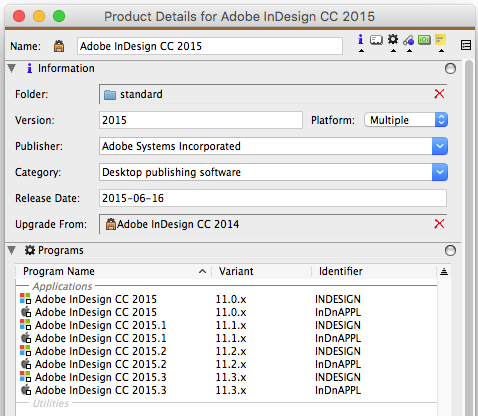Select the Windows Adobe InDesign CC 2015 program name
The height and width of the screenshot is (416, 478).
pos(96,299)
